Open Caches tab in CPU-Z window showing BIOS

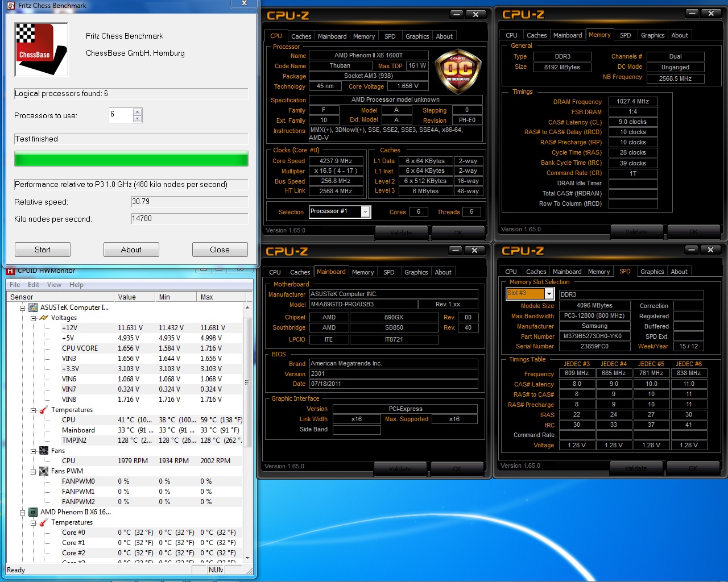(x=300, y=272)
